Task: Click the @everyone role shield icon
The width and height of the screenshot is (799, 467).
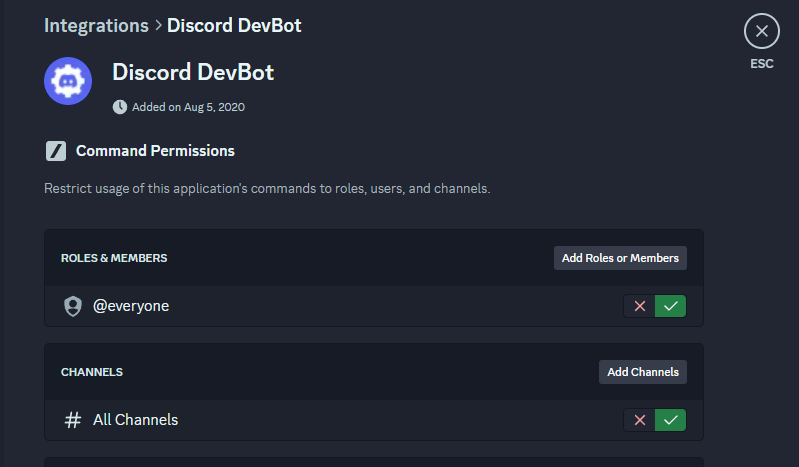Action: pyautogui.click(x=73, y=306)
